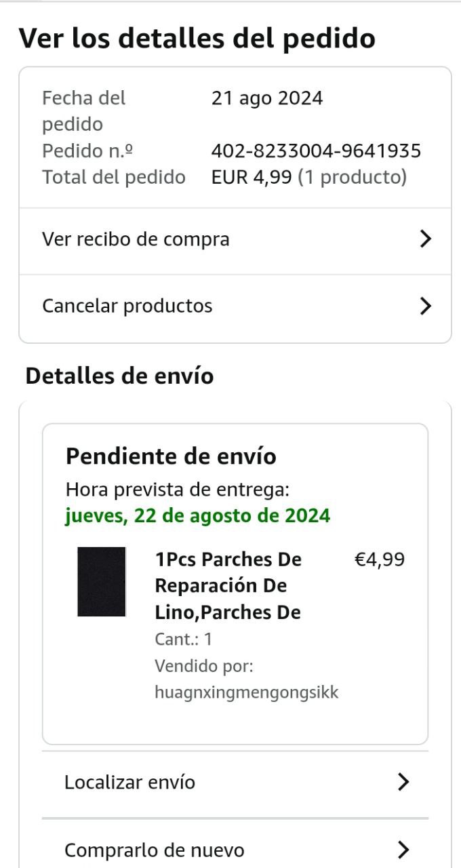Click the Cant.: 1 quantity label
Viewport: 461px width, 868px height.
click(x=184, y=639)
